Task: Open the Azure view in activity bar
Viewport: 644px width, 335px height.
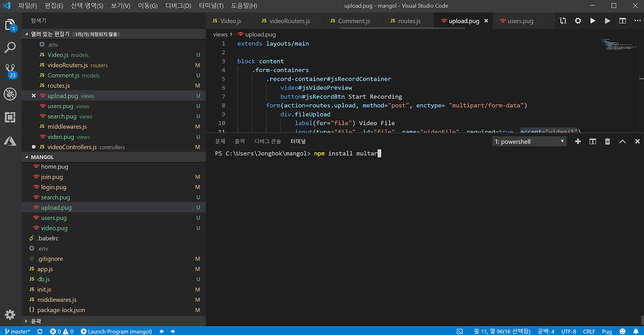Action: (10, 141)
